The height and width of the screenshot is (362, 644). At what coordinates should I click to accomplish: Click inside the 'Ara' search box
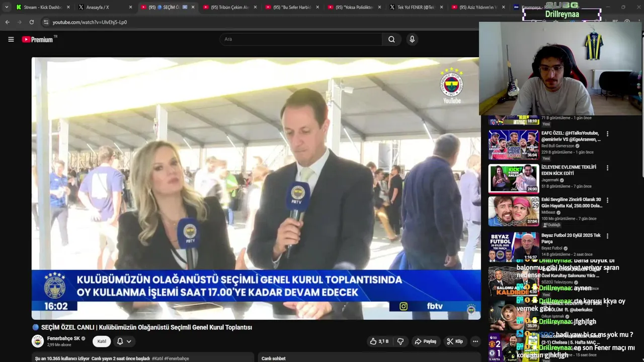[300, 39]
